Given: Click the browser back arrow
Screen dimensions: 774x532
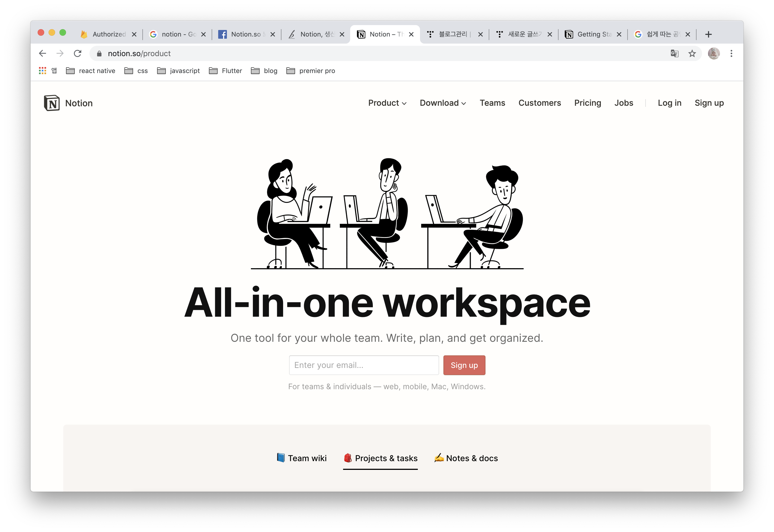Looking at the screenshot, I should coord(42,53).
